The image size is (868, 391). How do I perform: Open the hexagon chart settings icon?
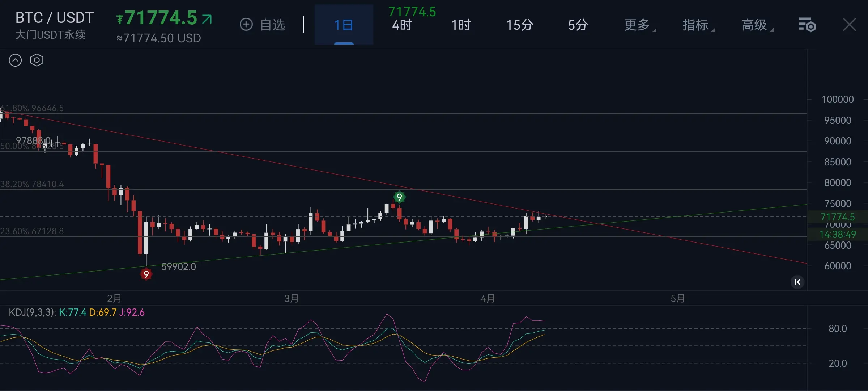pos(37,60)
